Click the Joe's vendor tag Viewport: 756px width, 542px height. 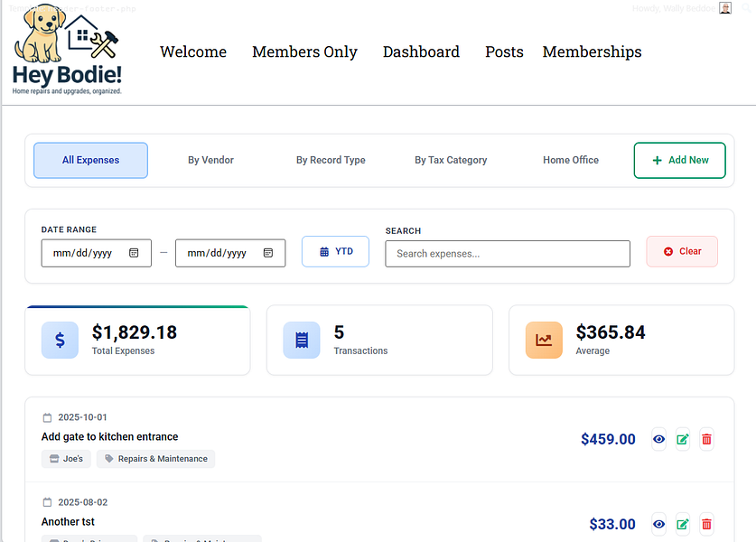tap(66, 459)
